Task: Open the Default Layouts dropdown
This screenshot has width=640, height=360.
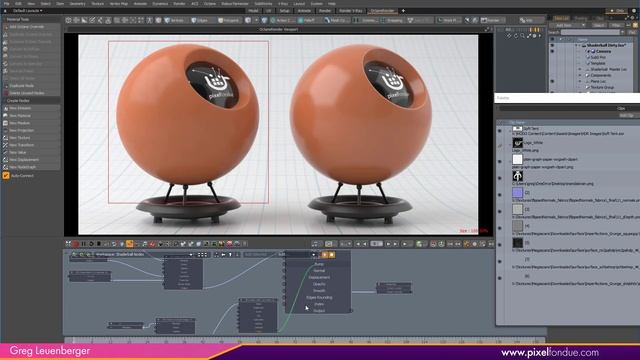Action: (x=27, y=11)
